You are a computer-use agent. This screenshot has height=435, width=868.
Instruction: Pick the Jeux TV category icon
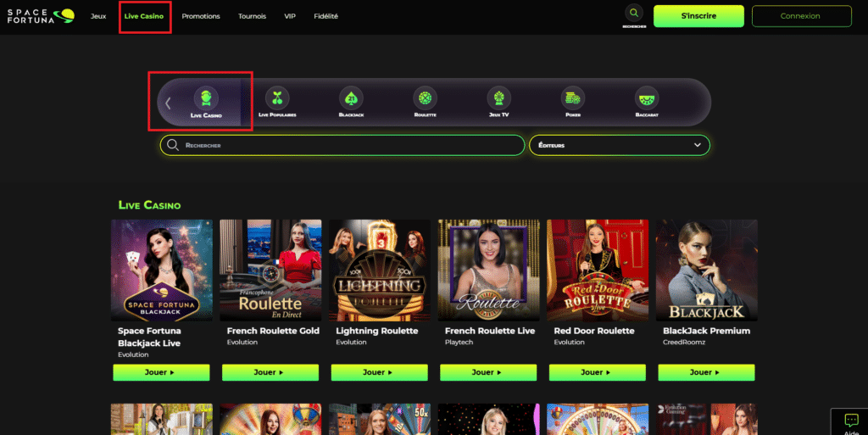(x=498, y=98)
